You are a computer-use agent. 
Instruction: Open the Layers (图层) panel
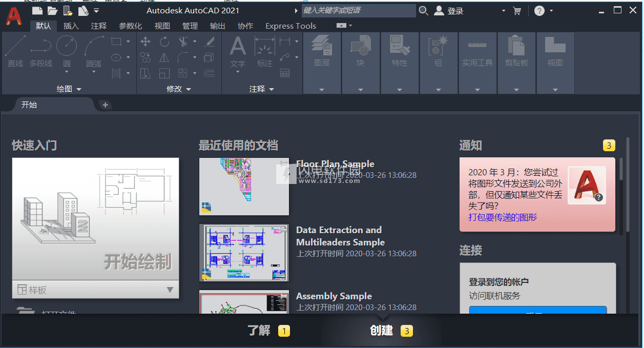[x=322, y=63]
